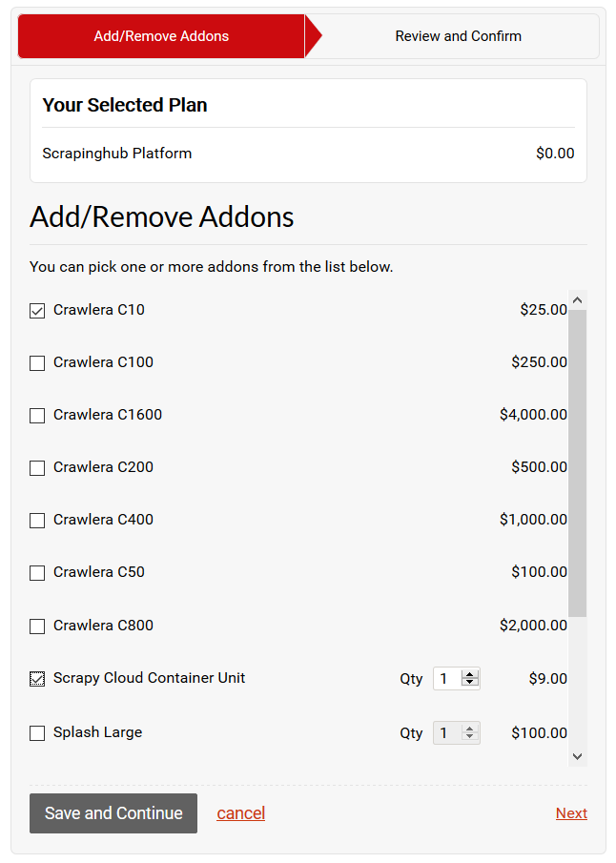Viewport: 616px width, 863px height.
Task: Click the Splash Large Qty field
Action: tap(457, 732)
